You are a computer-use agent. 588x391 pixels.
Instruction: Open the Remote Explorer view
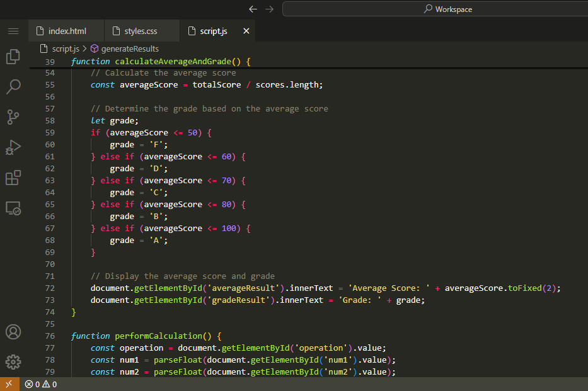13,208
